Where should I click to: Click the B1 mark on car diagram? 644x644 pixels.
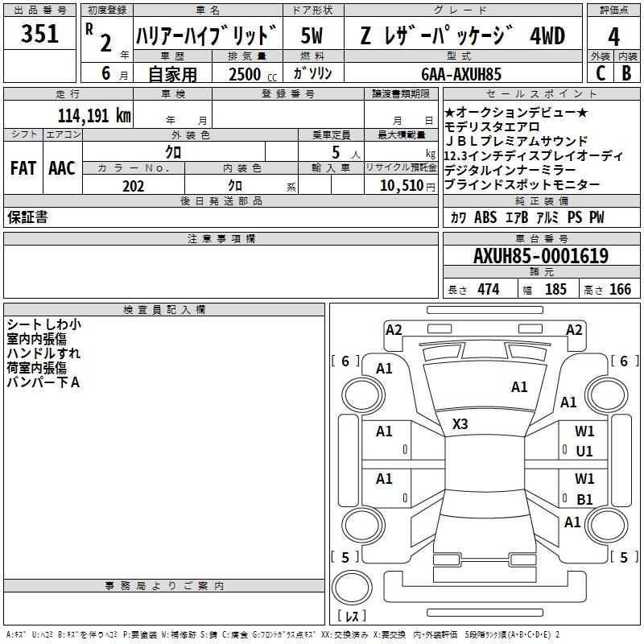tap(584, 499)
